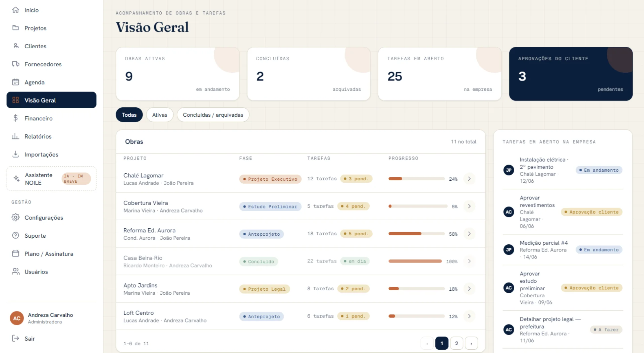Click Andreza Carvalho's AC avatar in sidebar

17,318
